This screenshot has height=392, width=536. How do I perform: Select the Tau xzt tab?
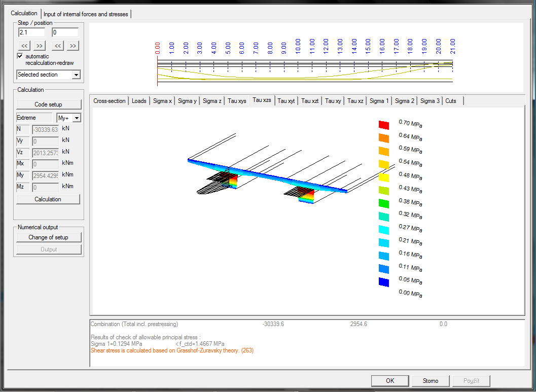click(310, 101)
